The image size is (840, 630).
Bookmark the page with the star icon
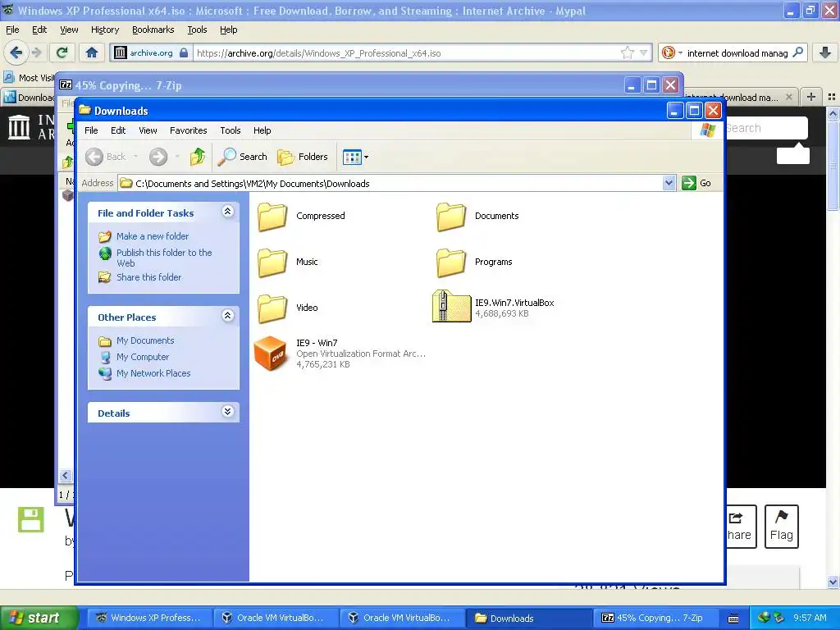click(x=628, y=52)
